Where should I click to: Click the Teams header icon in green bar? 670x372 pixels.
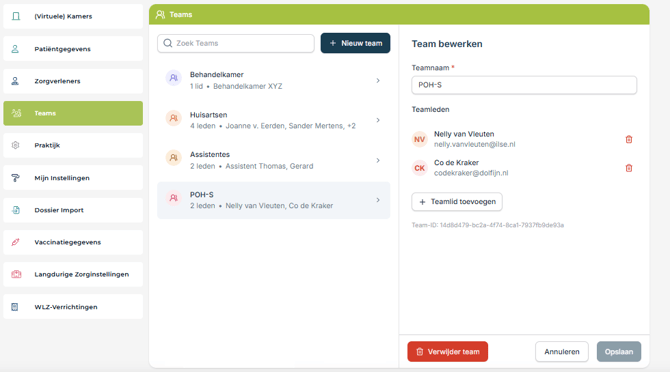(x=160, y=15)
